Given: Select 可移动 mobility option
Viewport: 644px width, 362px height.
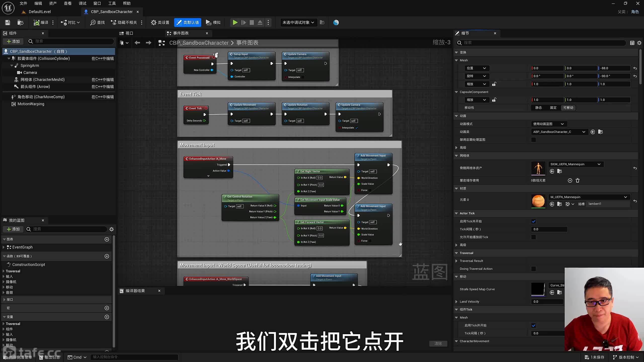Looking at the screenshot, I should pos(568,108).
